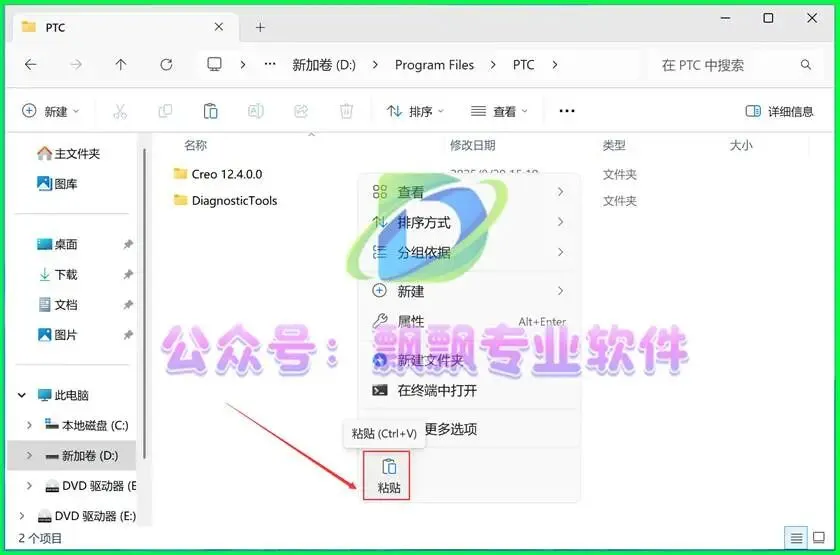Open 文档 in quick access

[x=57, y=305]
